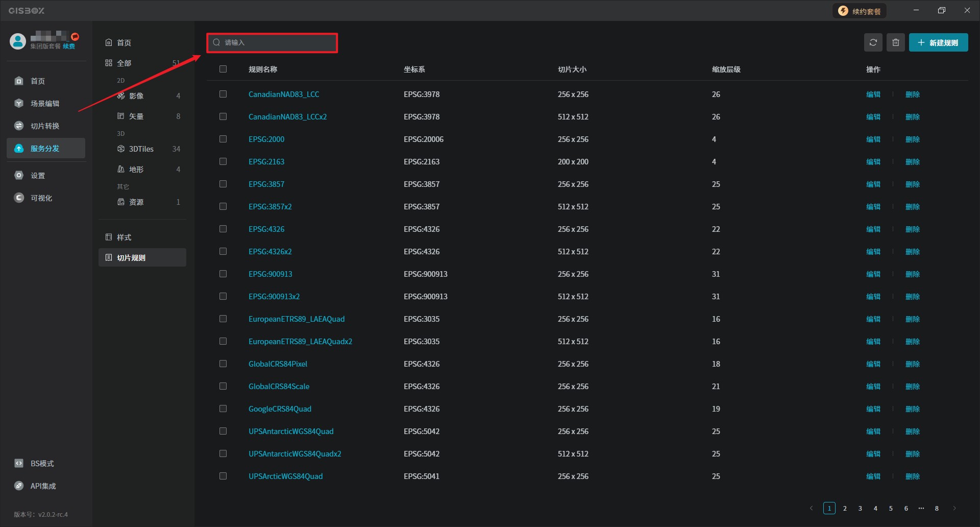
Task: Check the CanadianNAD83_LCC row checkbox
Action: pos(223,94)
